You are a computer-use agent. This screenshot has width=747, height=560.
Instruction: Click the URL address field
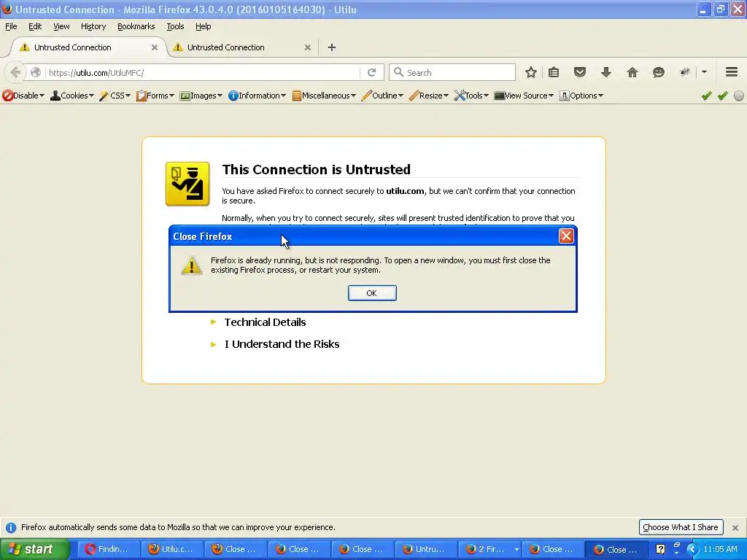[x=203, y=73]
